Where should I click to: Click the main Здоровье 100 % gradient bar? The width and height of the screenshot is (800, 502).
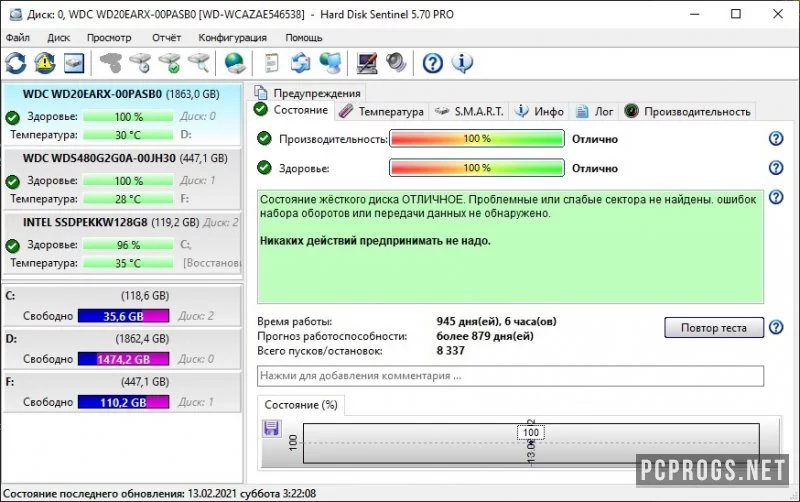[477, 167]
